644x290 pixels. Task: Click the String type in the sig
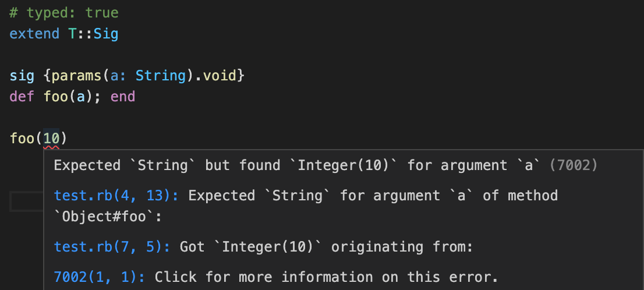161,76
